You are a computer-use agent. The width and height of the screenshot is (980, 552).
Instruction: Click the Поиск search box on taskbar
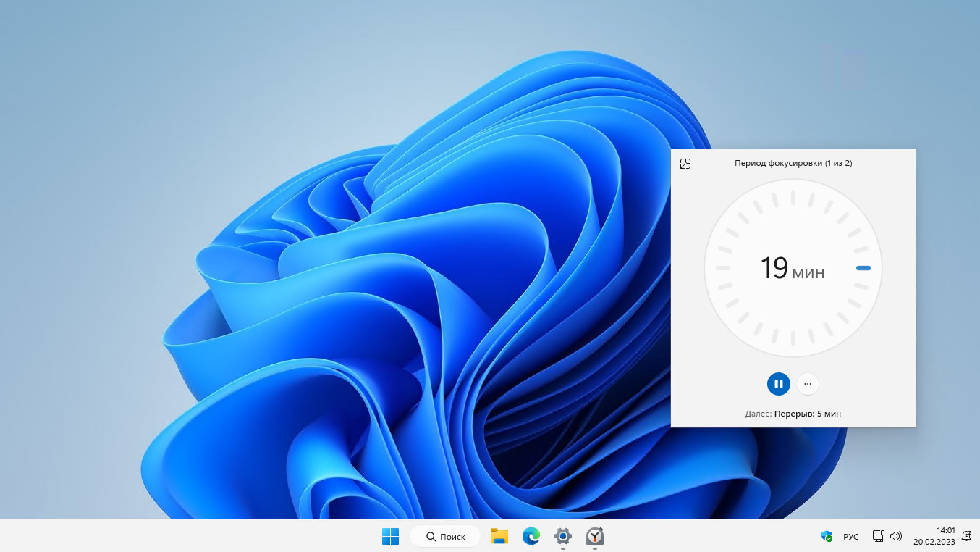[x=445, y=536]
